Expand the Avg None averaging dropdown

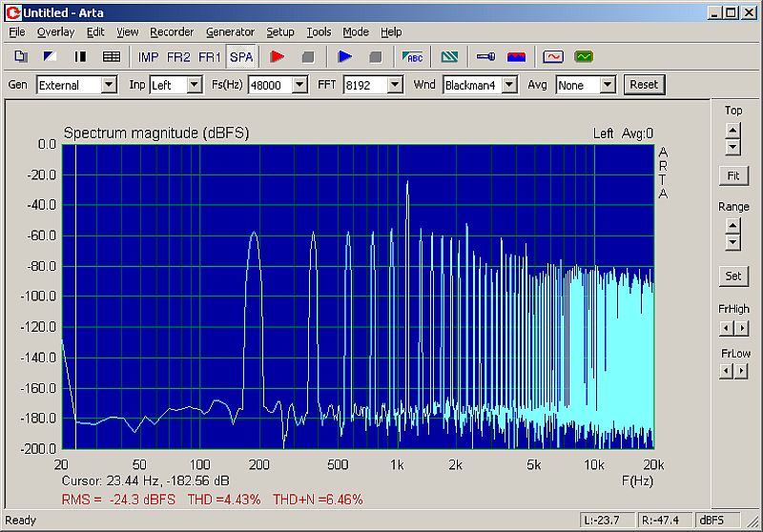point(608,85)
